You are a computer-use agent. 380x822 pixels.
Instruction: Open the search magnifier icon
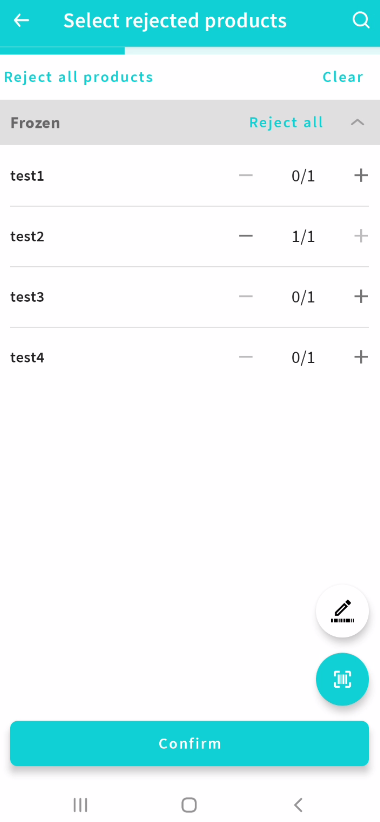click(x=361, y=20)
